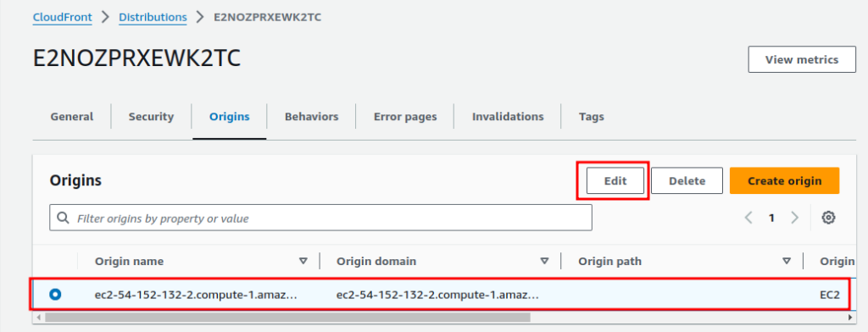Open the CloudFront breadcrumb link
This screenshot has height=332, width=868.
point(63,17)
